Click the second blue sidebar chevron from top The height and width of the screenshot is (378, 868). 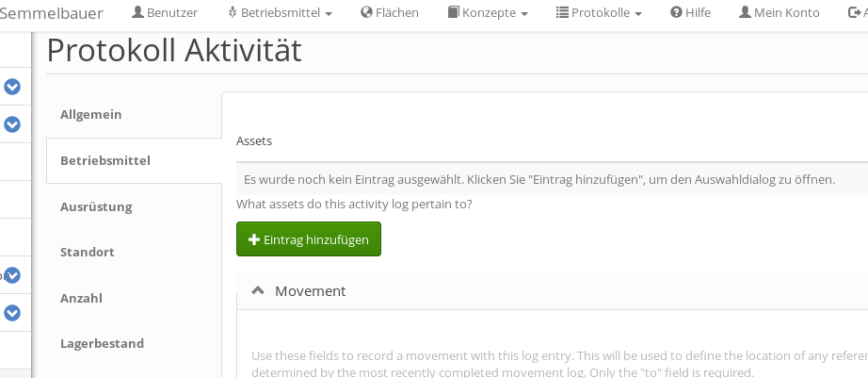(x=12, y=124)
